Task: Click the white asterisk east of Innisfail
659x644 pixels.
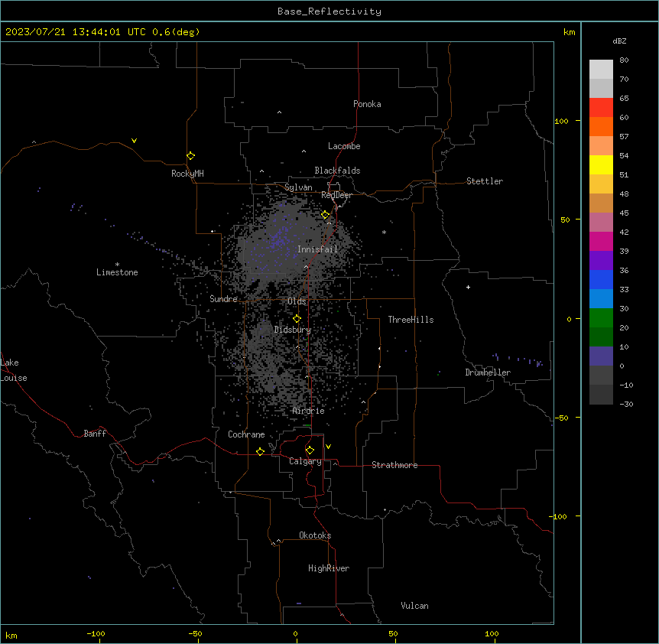Action: pyautogui.click(x=384, y=232)
